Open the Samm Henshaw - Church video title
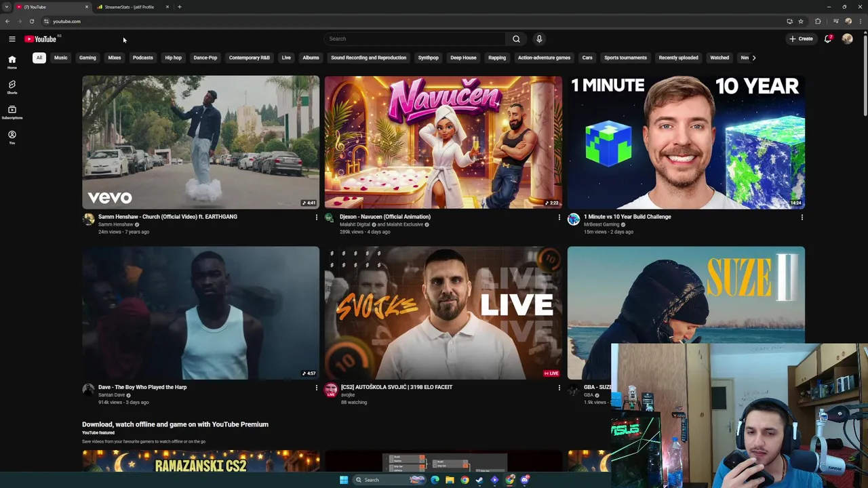Image resolution: width=868 pixels, height=488 pixels. 167,217
